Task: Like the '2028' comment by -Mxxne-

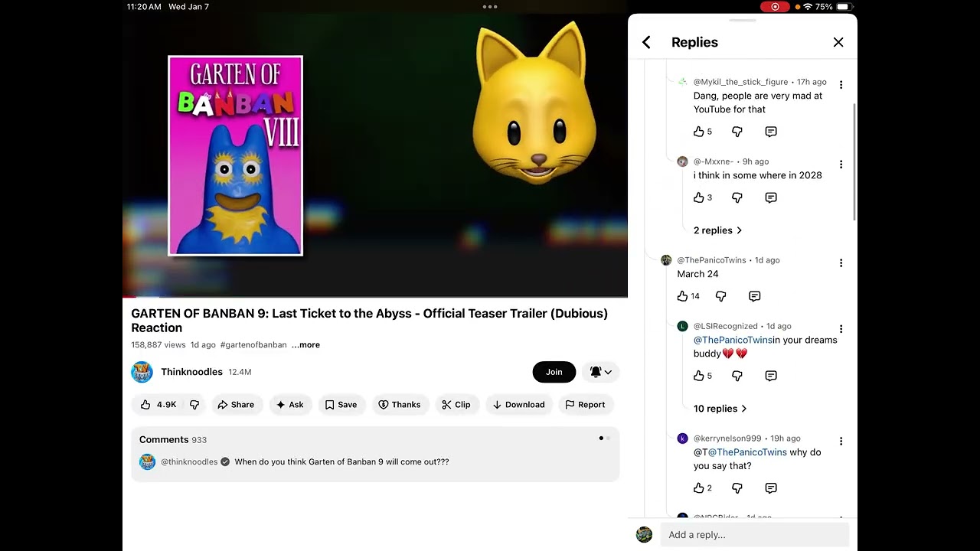Action: tap(698, 197)
